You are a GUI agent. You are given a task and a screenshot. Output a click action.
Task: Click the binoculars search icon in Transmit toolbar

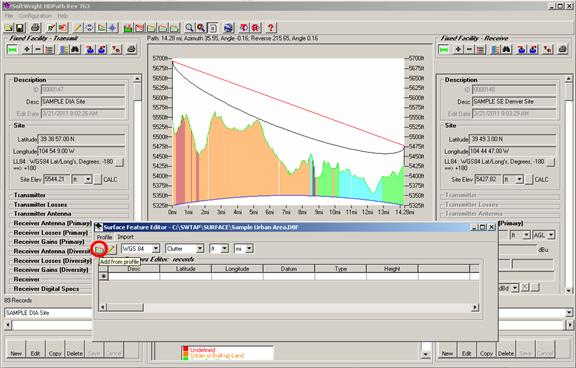[75, 49]
